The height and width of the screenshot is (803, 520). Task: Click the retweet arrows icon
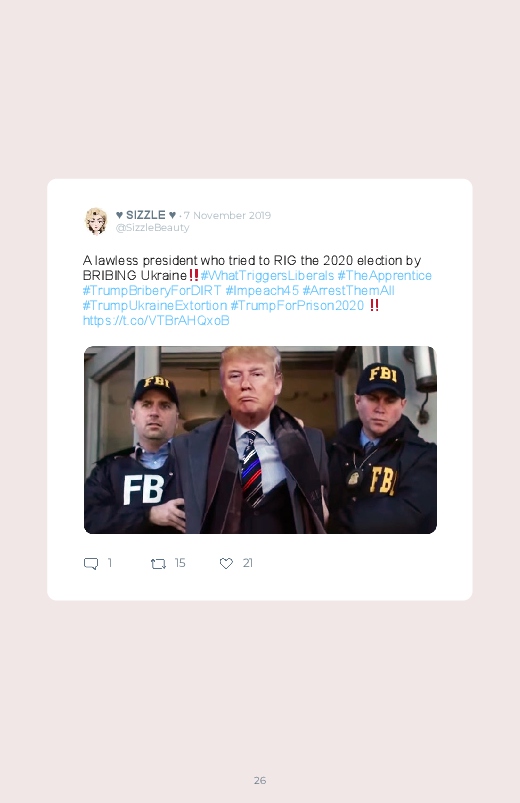158,564
